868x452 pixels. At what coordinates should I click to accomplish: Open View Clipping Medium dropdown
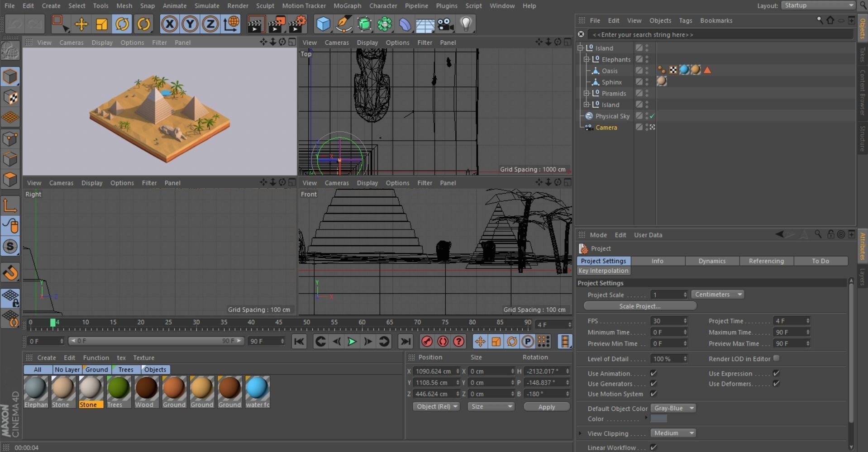(673, 433)
